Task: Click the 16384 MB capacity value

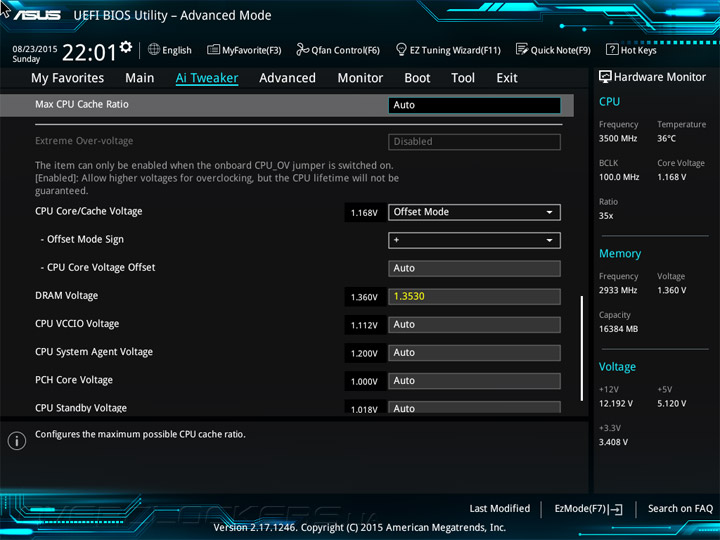Action: click(619, 329)
